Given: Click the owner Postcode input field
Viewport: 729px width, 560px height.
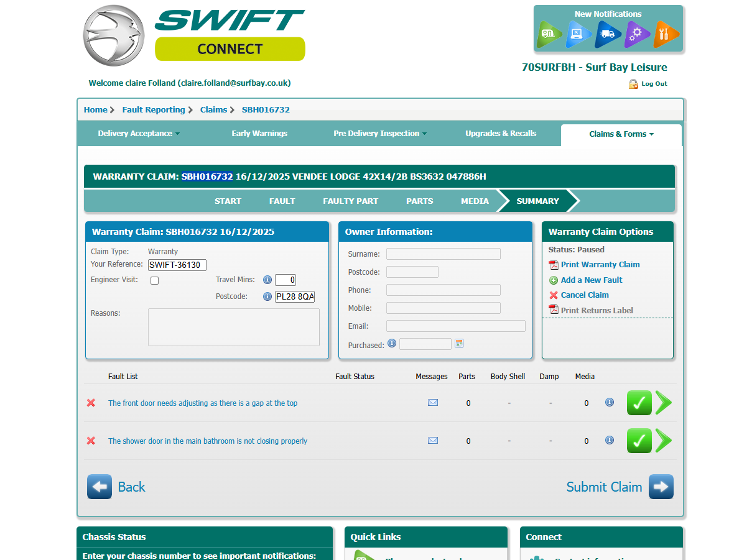Looking at the screenshot, I should [x=412, y=272].
